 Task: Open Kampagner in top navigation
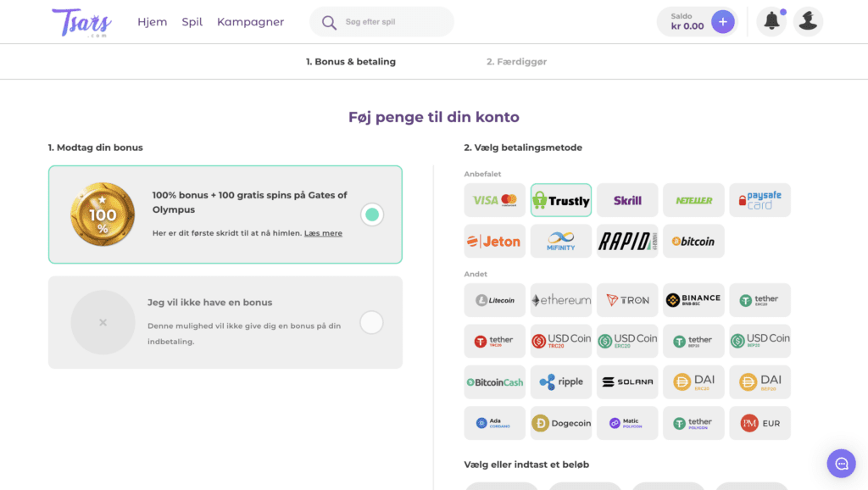pyautogui.click(x=250, y=22)
